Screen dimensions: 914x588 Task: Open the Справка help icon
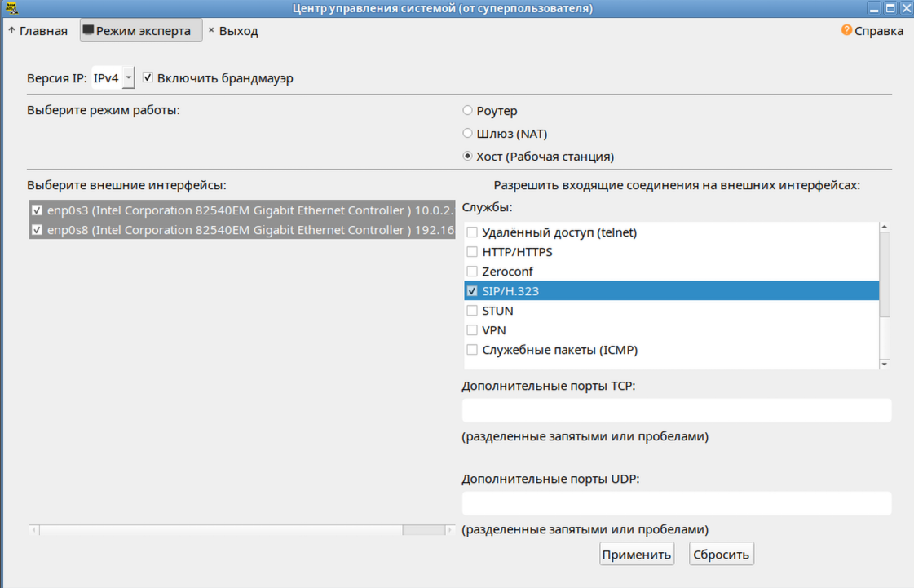coord(846,30)
